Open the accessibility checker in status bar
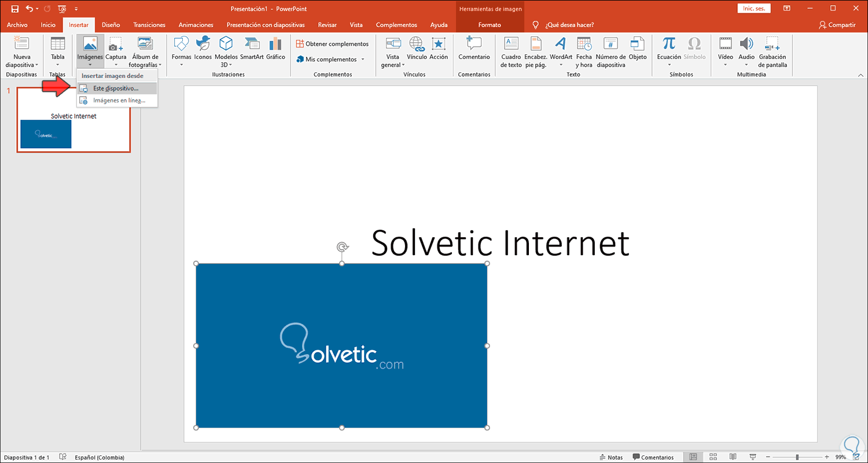Viewport: 868px width, 463px height. pyautogui.click(x=63, y=457)
